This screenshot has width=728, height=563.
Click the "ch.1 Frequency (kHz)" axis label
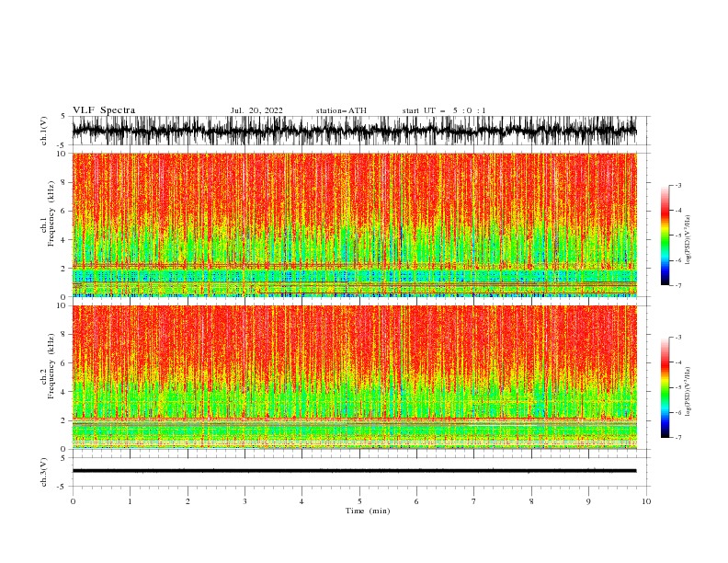pos(48,213)
